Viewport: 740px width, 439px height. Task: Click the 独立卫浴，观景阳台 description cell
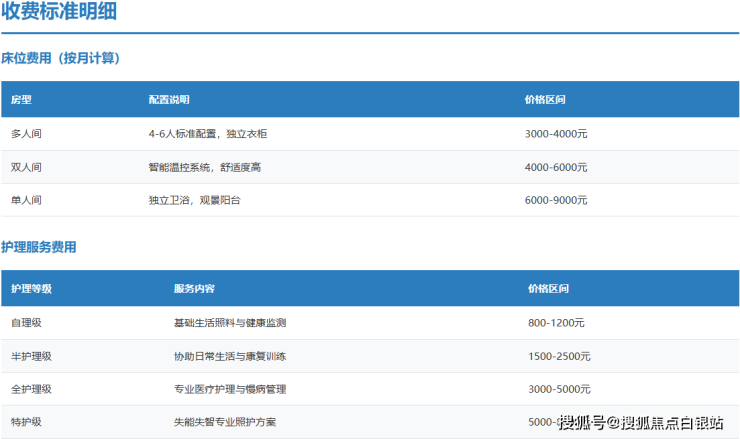(x=194, y=200)
